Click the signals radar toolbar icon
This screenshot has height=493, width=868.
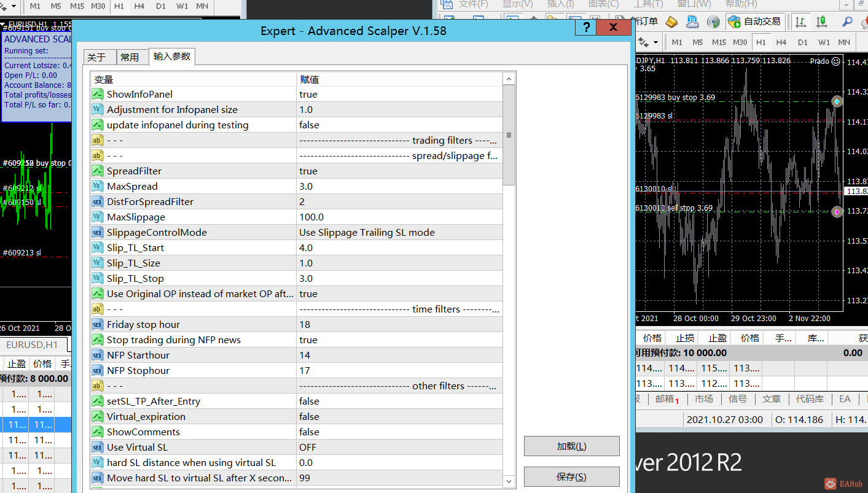coord(713,21)
